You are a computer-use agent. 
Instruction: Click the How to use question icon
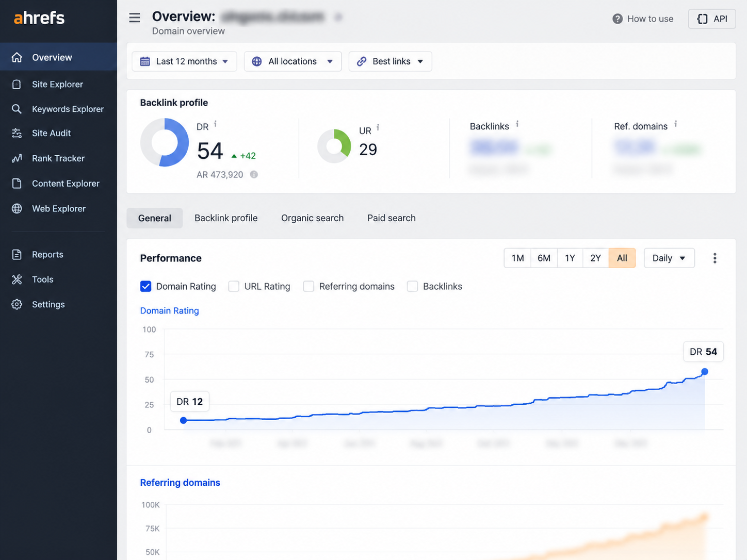(618, 19)
